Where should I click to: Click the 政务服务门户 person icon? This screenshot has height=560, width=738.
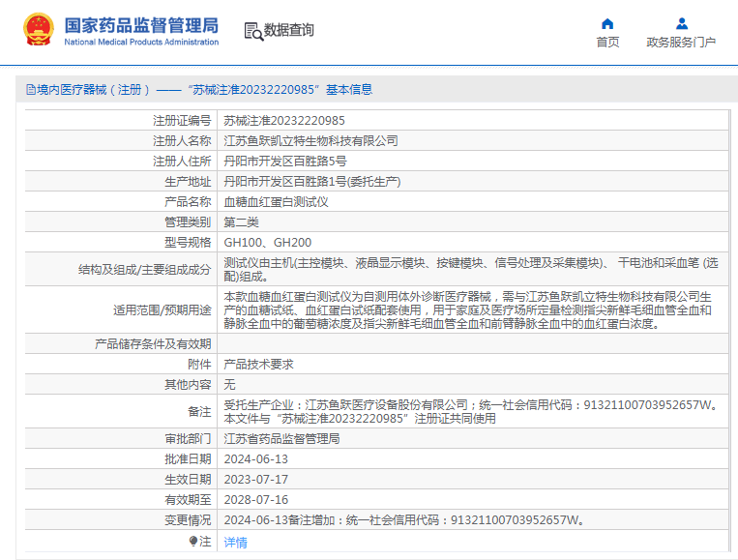pyautogui.click(x=681, y=23)
